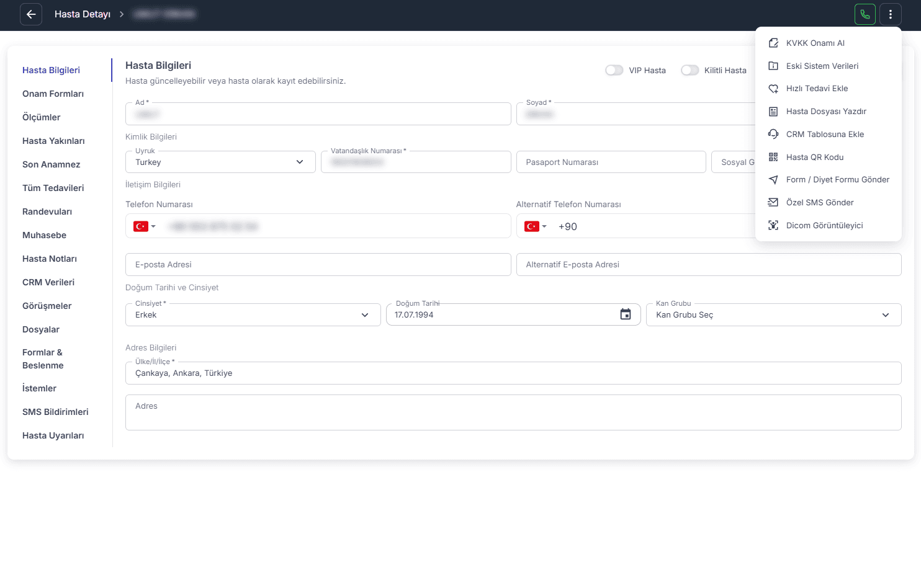Click the Hasta QR Kodu icon
The image size is (921, 588).
point(773,157)
